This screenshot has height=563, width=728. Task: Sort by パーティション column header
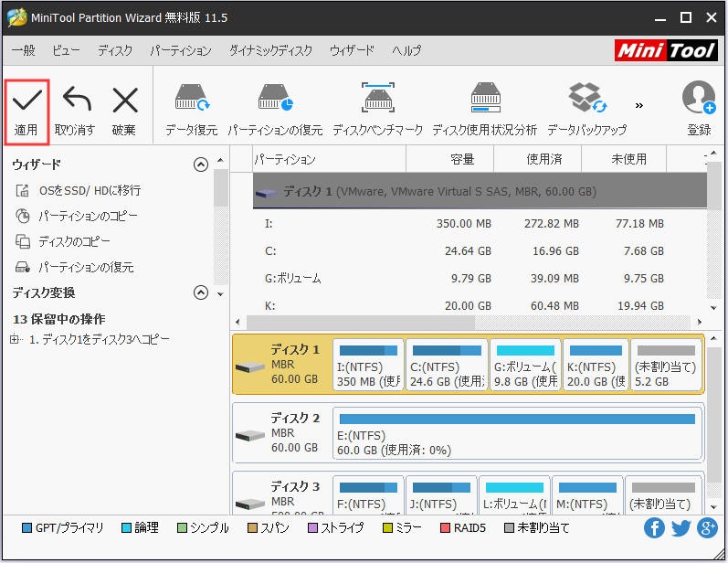coord(329,159)
